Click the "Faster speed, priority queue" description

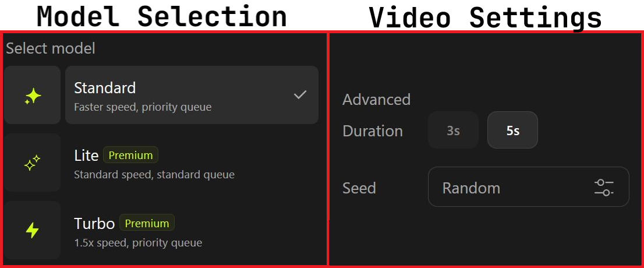pos(143,107)
